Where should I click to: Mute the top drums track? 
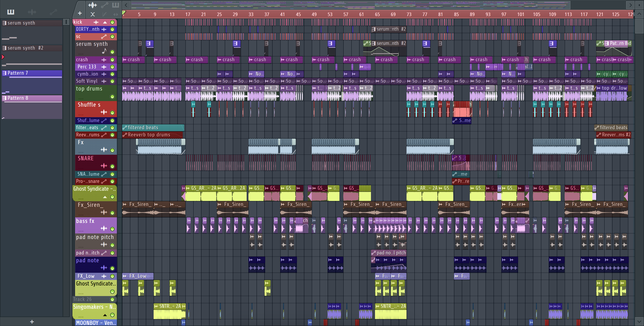112,97
